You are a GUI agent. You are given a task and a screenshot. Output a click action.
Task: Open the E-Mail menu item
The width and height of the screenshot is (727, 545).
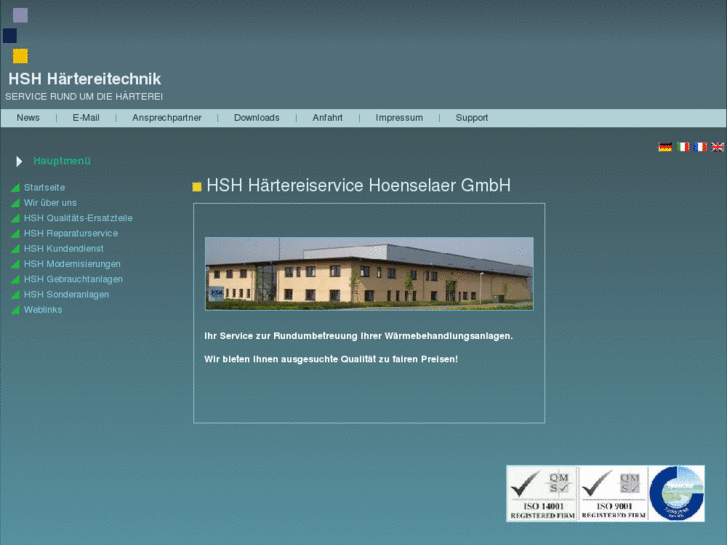click(x=86, y=118)
